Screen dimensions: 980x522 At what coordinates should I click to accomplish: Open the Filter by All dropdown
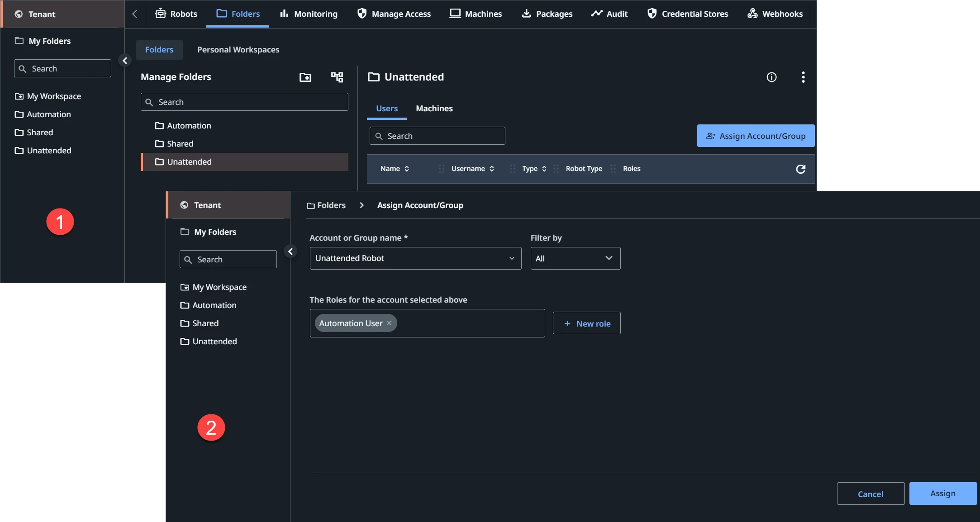(575, 258)
